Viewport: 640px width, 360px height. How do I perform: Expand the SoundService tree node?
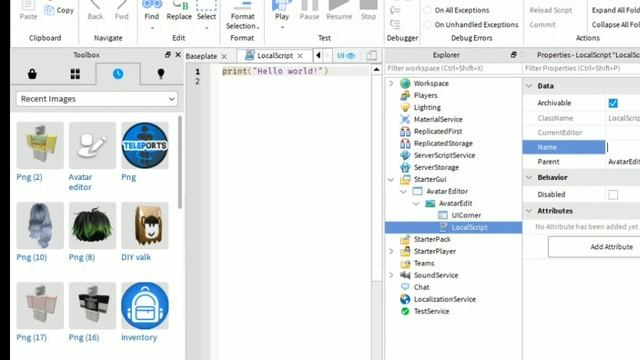pos(391,275)
